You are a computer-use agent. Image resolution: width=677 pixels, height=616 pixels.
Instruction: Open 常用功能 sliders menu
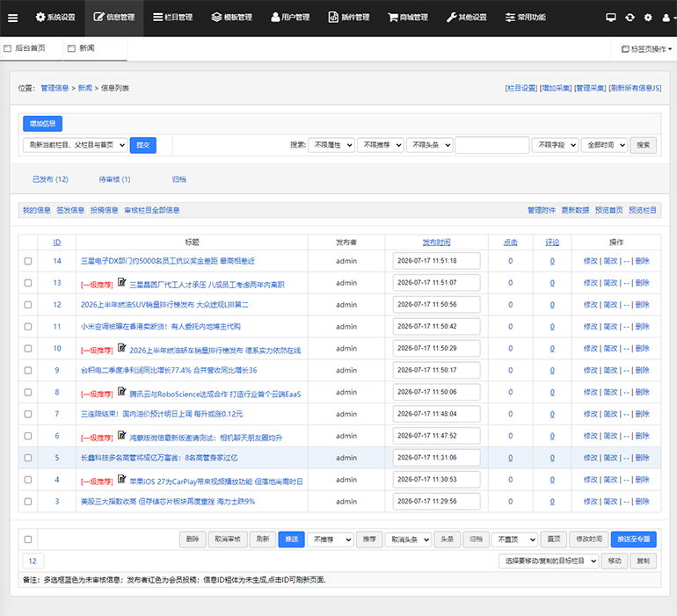526,18
